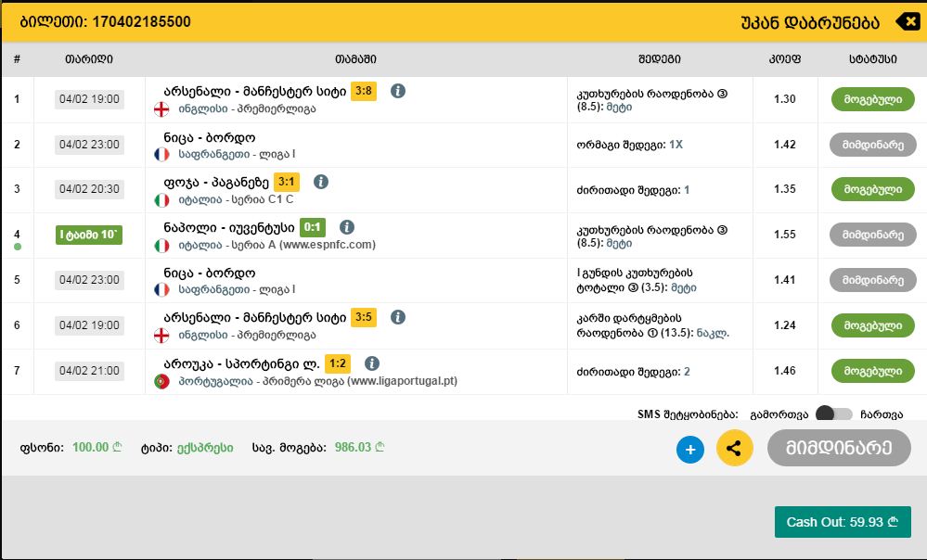Click France flag in row 5
This screenshot has width=927, height=560.
(x=161, y=290)
